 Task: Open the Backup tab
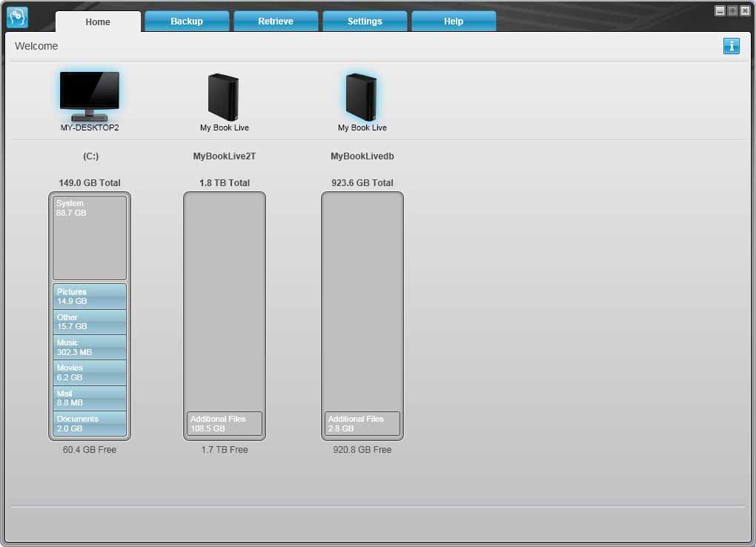(187, 21)
